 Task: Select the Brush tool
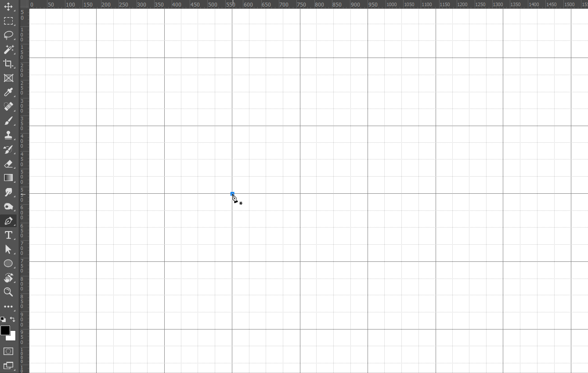pos(8,121)
